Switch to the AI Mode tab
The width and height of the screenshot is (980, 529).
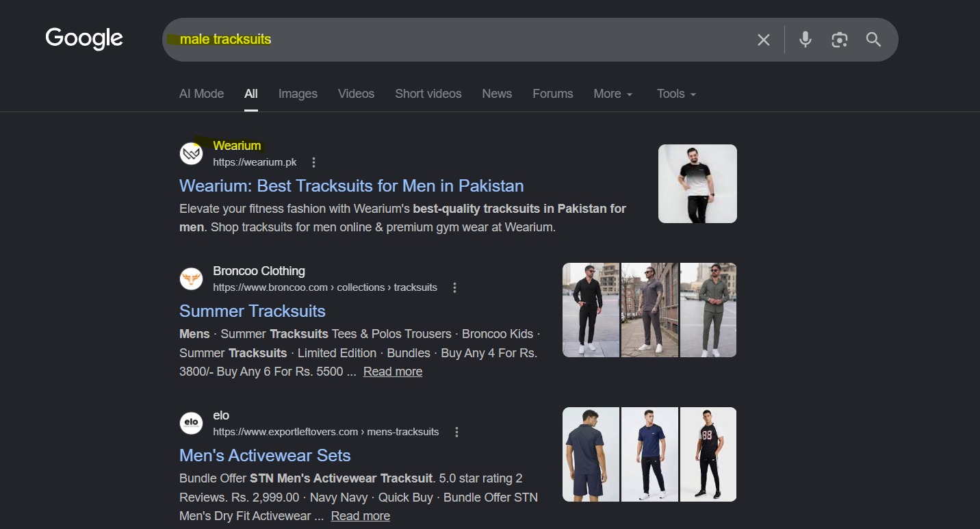point(201,94)
